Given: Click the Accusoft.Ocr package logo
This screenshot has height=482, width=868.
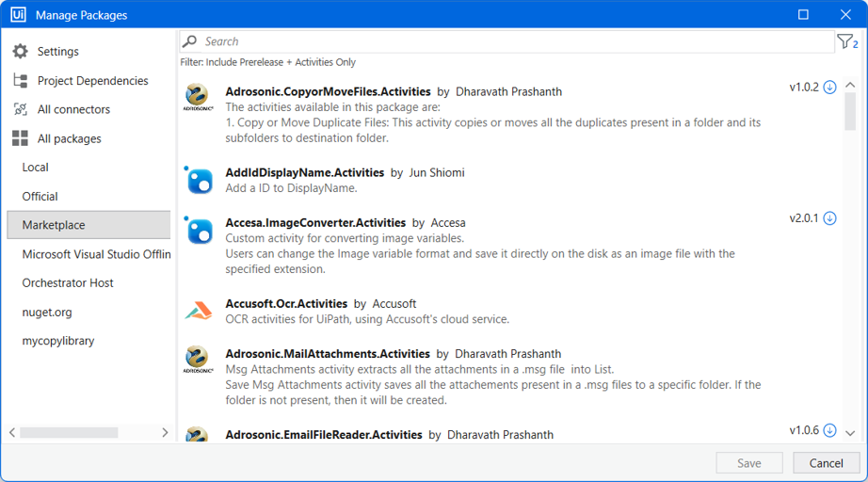Looking at the screenshot, I should 199,311.
